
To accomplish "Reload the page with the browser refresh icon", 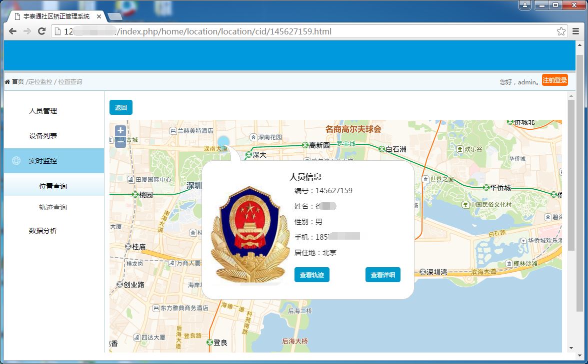I will click(42, 31).
